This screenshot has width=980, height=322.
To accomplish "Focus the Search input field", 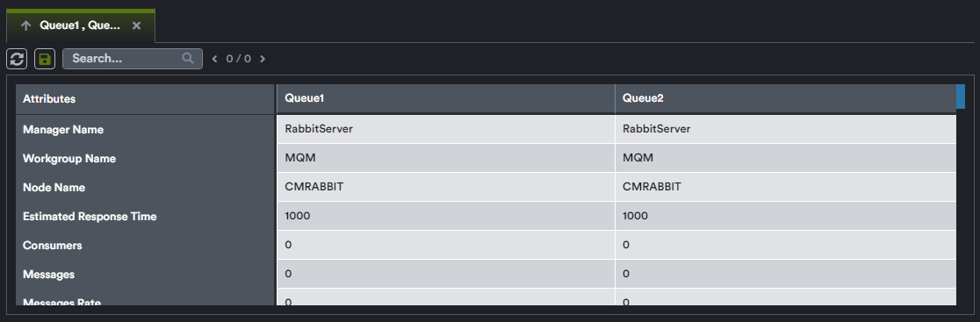I will (x=133, y=59).
